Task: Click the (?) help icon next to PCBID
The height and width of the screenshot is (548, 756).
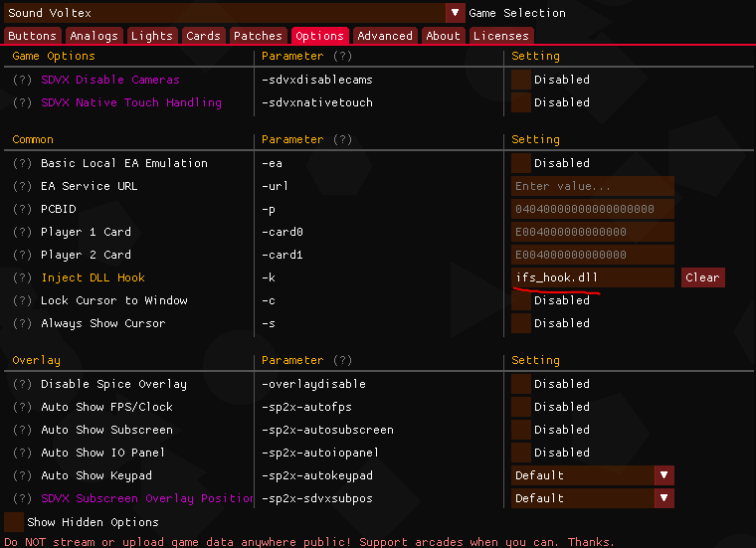Action: pos(22,209)
